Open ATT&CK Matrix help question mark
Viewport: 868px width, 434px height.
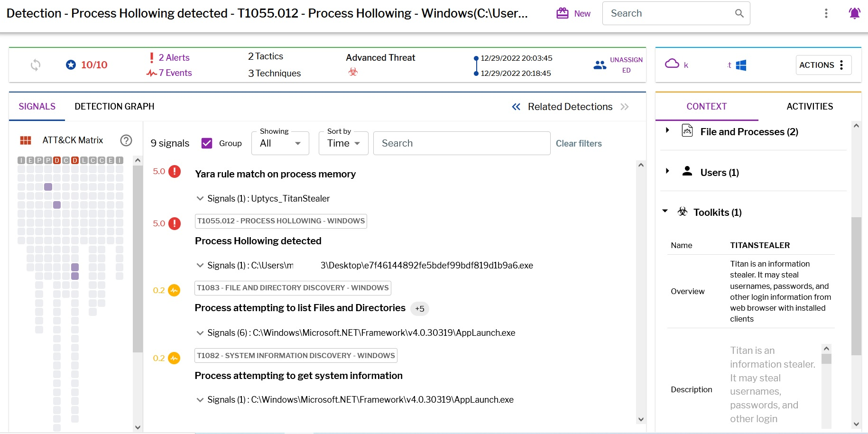point(126,140)
